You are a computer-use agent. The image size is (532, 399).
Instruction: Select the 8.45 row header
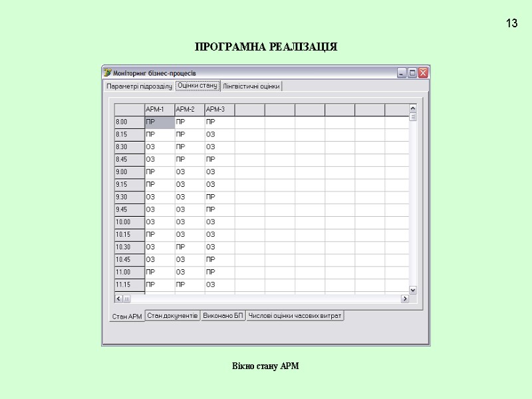click(130, 160)
